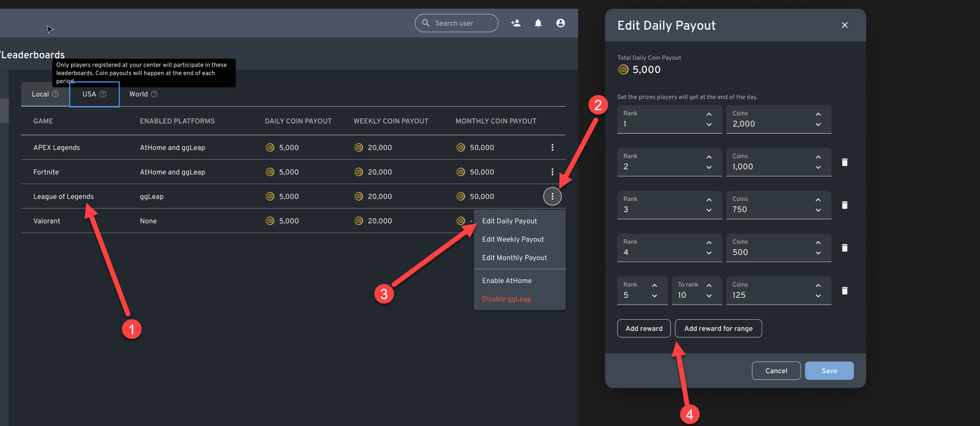Remove the Rank 5 to 10 range reward
Screen dimensions: 980x426
(x=845, y=291)
